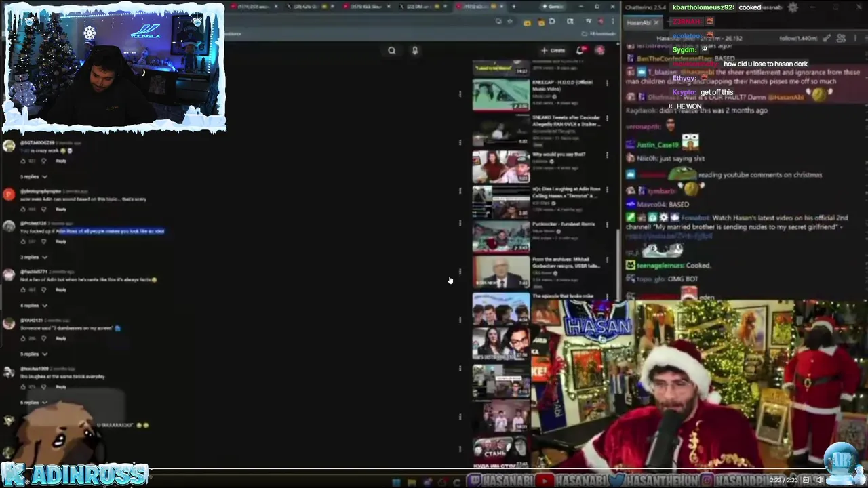Dislike the 'is crazy work' comment

click(x=44, y=161)
